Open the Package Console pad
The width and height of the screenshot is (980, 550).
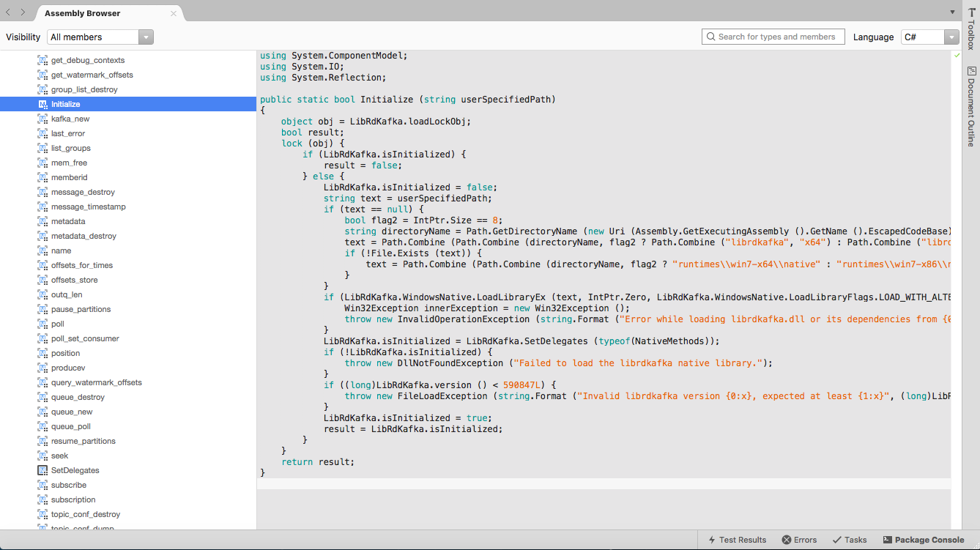coord(924,540)
